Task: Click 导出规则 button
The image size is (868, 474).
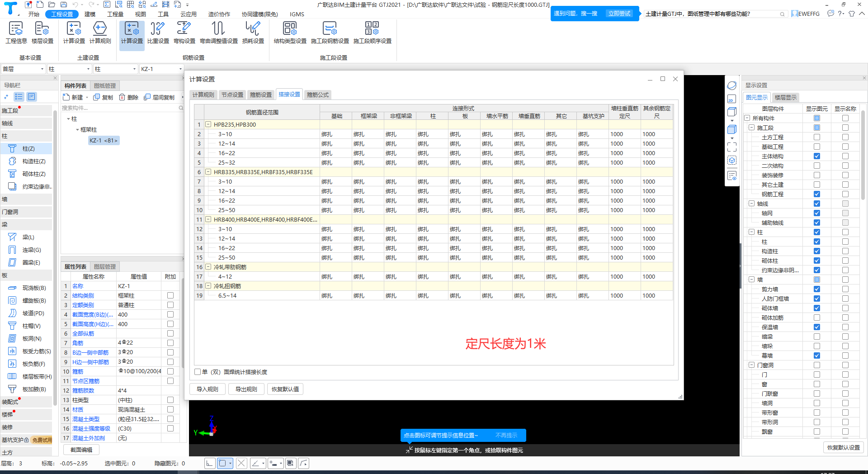Action: 246,389
